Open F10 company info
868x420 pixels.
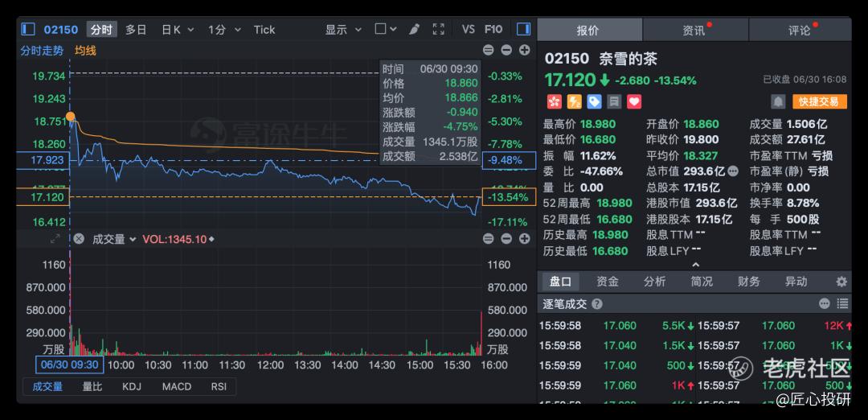[x=493, y=29]
